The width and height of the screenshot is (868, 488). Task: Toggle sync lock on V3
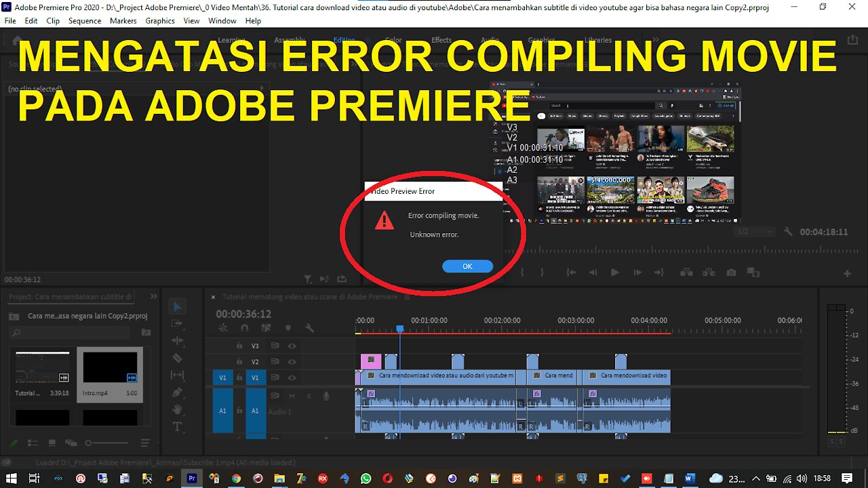(x=275, y=346)
